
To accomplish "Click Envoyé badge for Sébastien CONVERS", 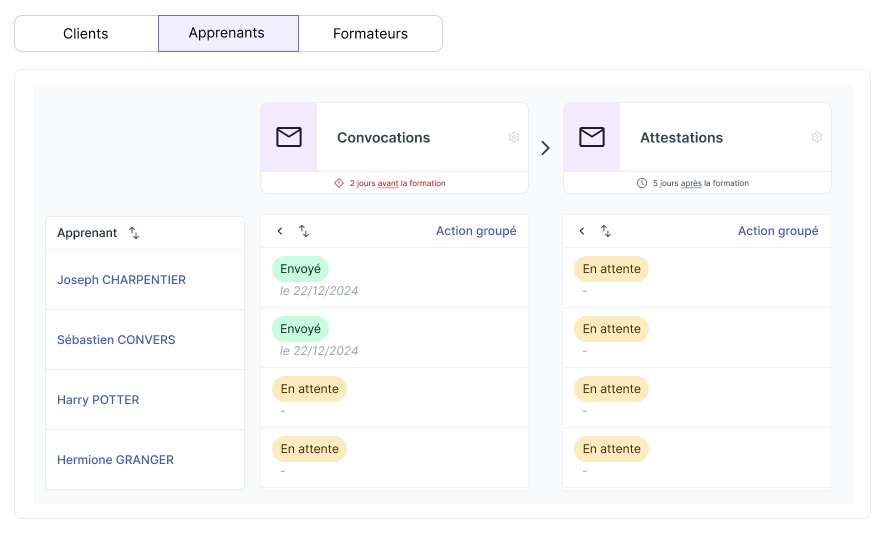I will (x=300, y=328).
